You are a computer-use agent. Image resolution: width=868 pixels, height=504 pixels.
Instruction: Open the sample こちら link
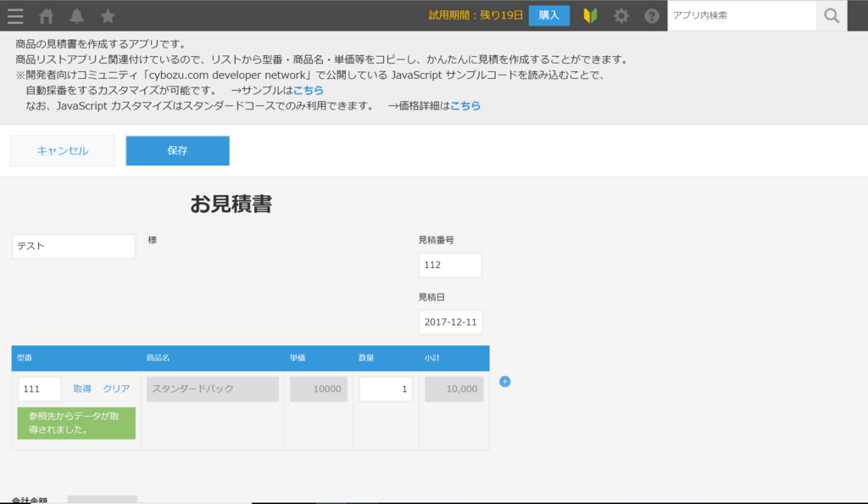coord(309,90)
